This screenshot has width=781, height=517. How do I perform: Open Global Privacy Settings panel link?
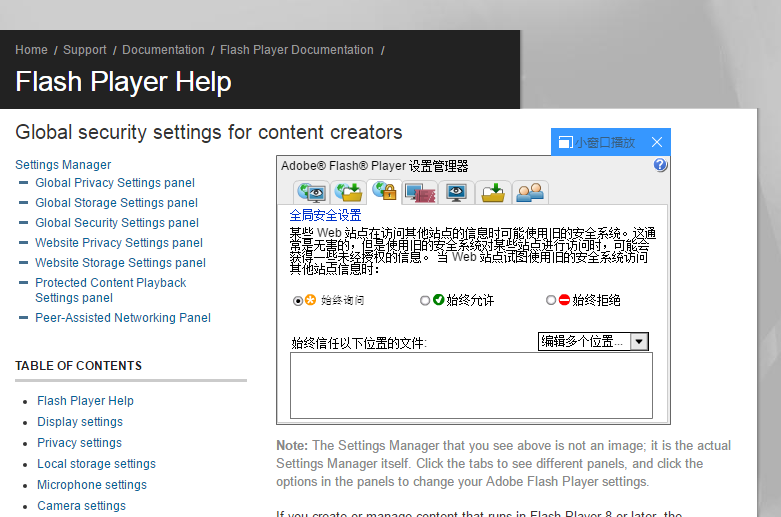point(115,183)
